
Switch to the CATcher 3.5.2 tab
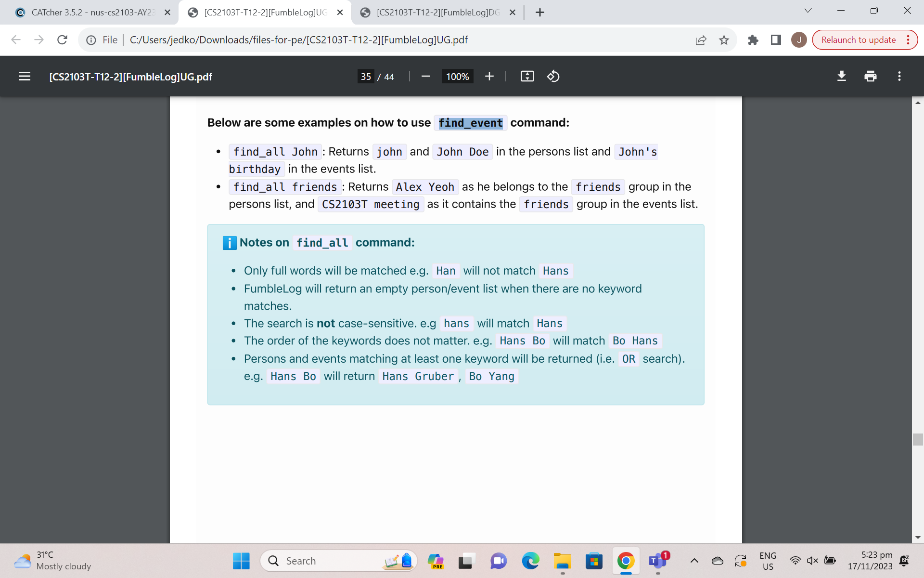91,13
